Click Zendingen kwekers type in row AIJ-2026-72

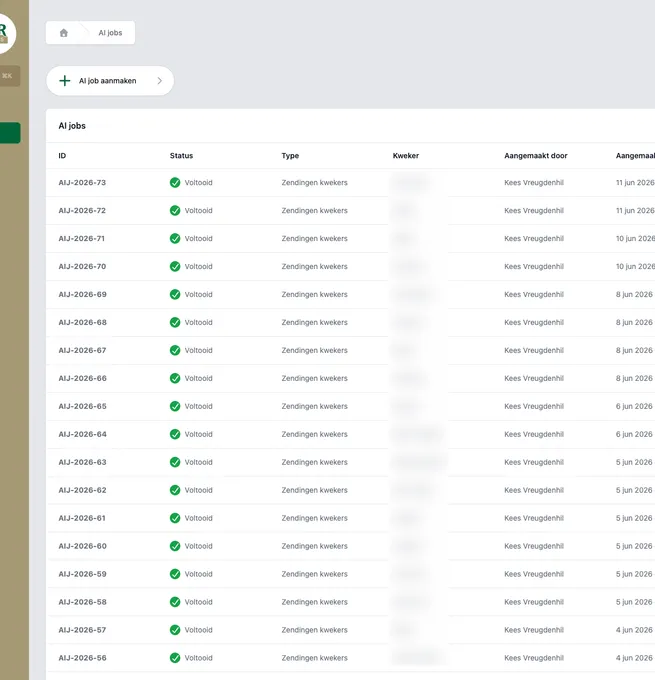point(314,211)
